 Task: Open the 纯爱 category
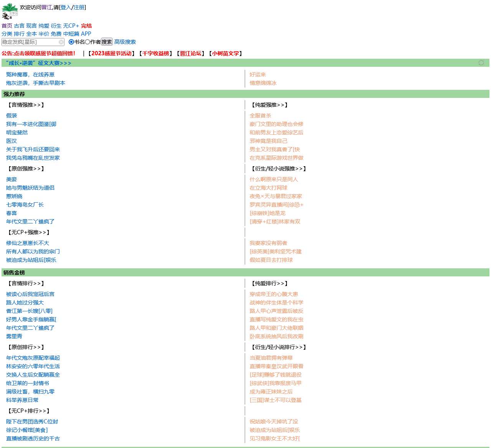[44, 26]
